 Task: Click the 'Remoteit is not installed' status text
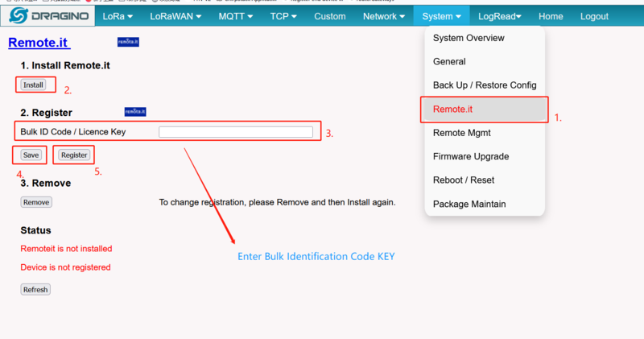[66, 249]
